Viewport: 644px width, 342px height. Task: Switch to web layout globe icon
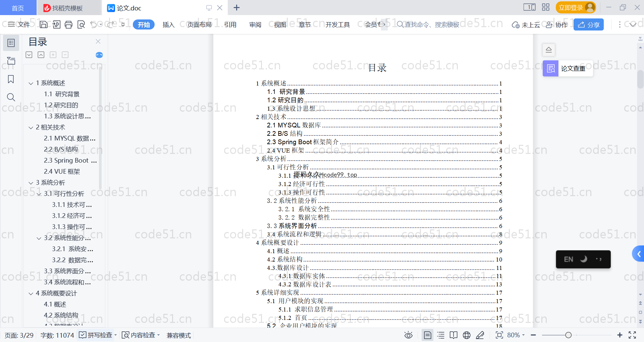click(x=467, y=335)
